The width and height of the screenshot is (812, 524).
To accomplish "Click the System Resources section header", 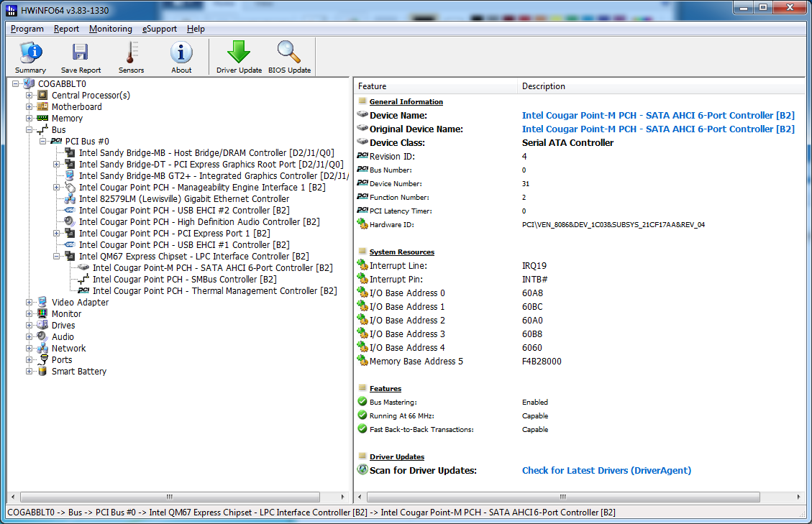I will pyautogui.click(x=402, y=252).
